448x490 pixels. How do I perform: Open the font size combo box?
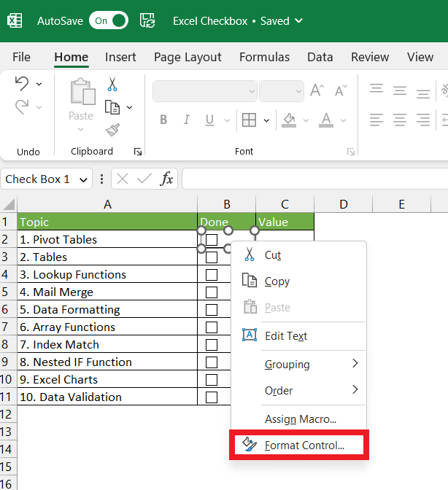(x=282, y=91)
